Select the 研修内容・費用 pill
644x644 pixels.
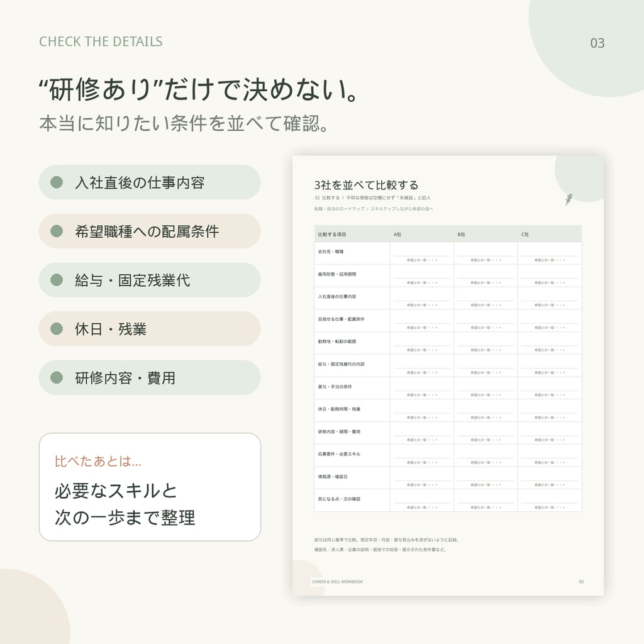pos(150,378)
